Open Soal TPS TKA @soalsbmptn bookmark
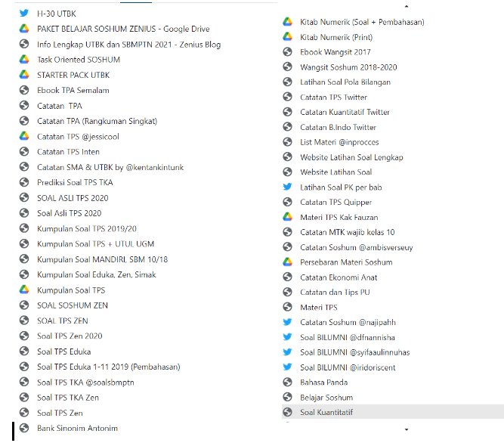 pyautogui.click(x=85, y=383)
